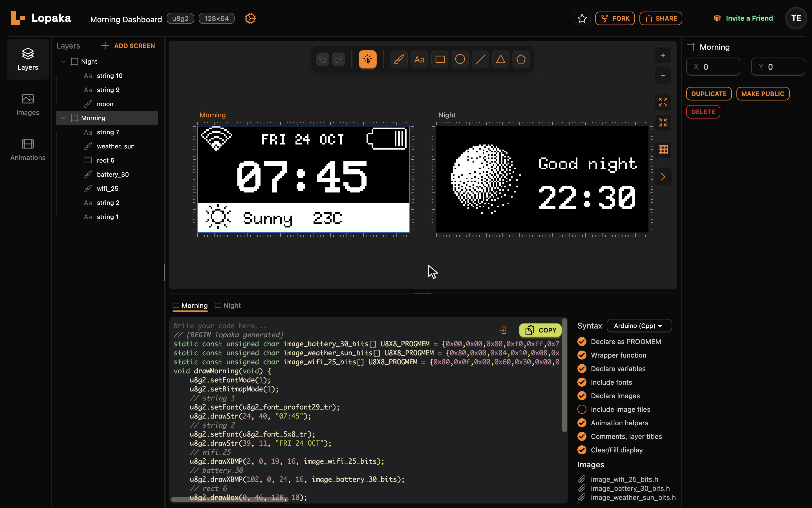This screenshot has width=812, height=508.
Task: Toggle Comments, layer titles option
Action: pos(582,436)
